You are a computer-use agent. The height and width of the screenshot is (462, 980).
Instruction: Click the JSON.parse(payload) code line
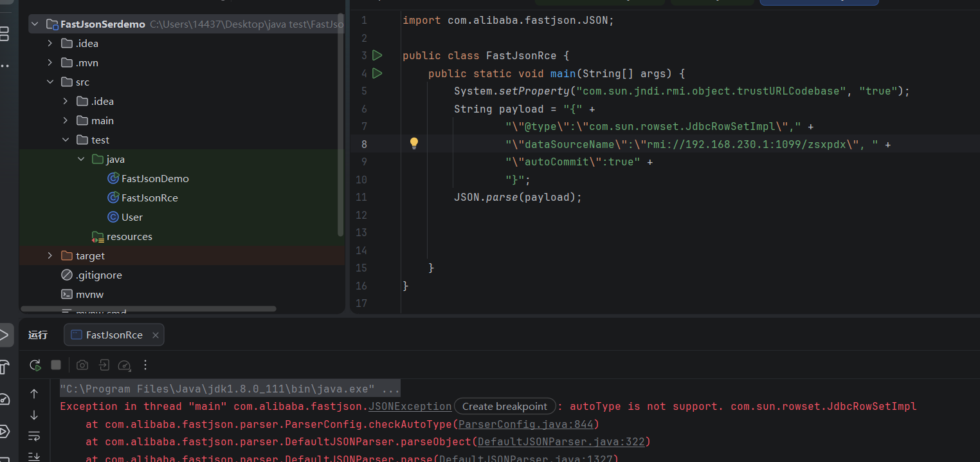click(x=518, y=197)
